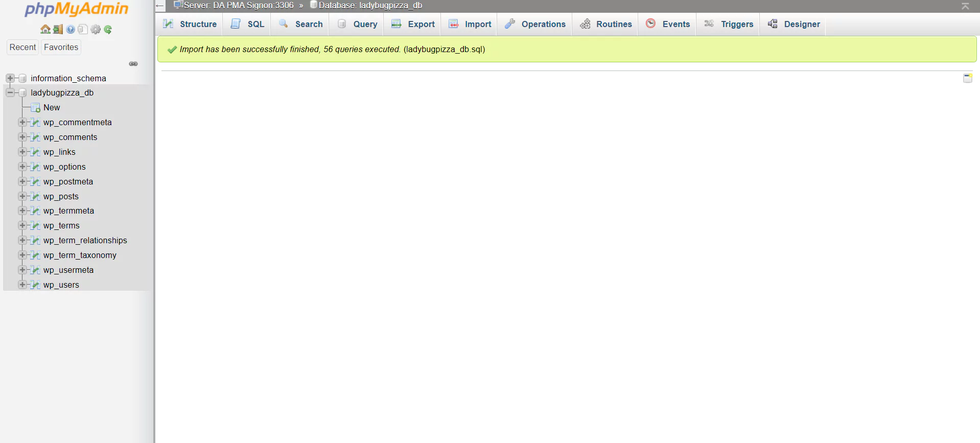Screen dimensions: 980x443
Task: Open the Events tab
Action: [668, 24]
